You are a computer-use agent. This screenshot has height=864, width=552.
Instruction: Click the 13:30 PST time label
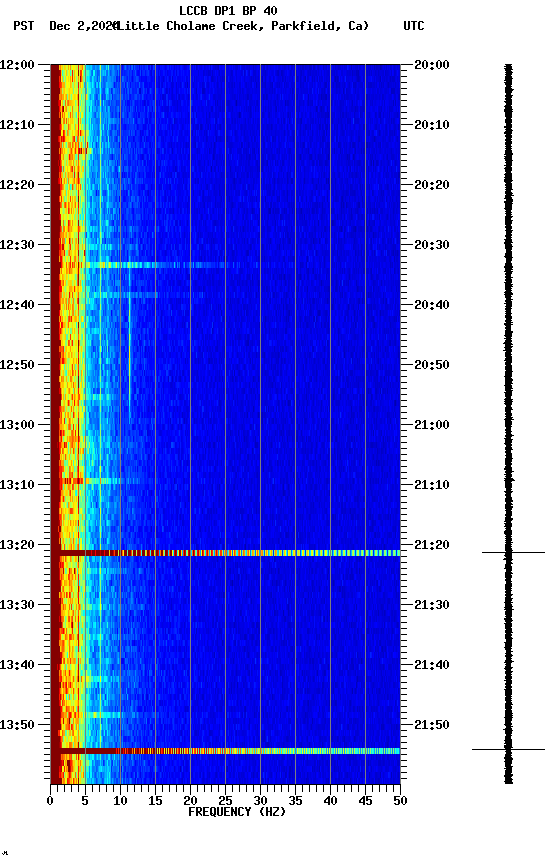(x=17, y=605)
